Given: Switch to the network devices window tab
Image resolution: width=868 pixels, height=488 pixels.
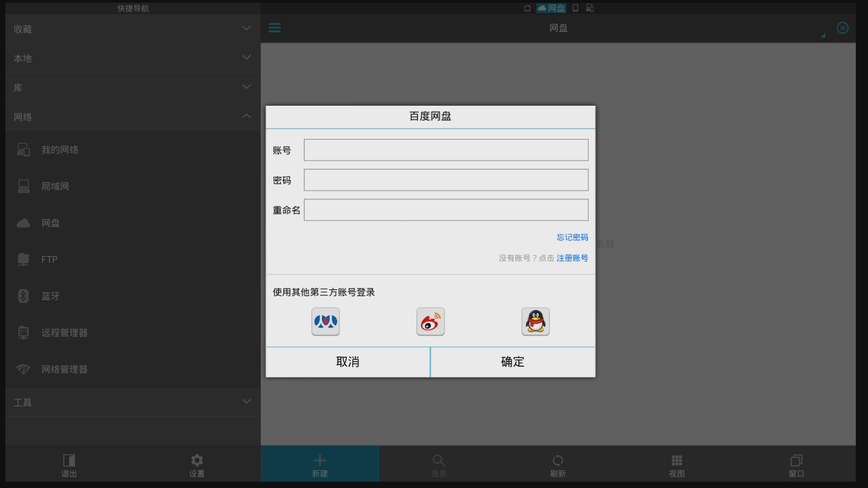Looking at the screenshot, I should point(590,8).
